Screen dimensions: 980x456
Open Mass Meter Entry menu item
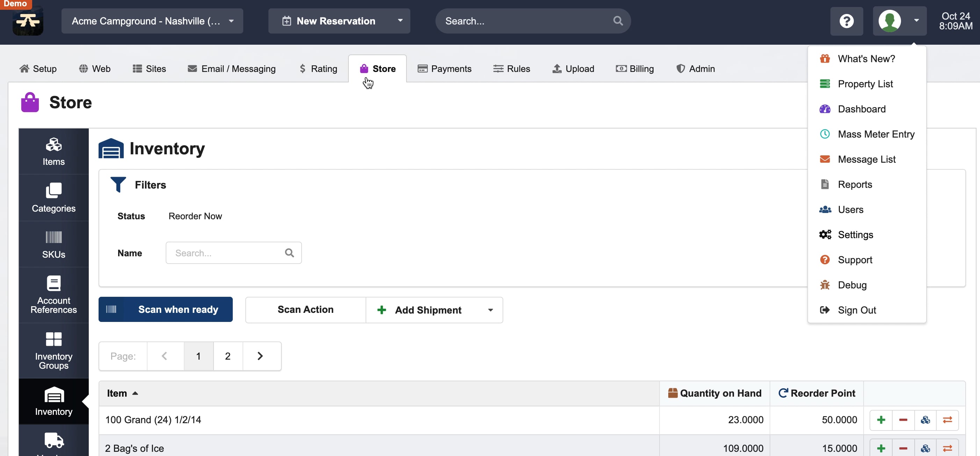pos(867,134)
